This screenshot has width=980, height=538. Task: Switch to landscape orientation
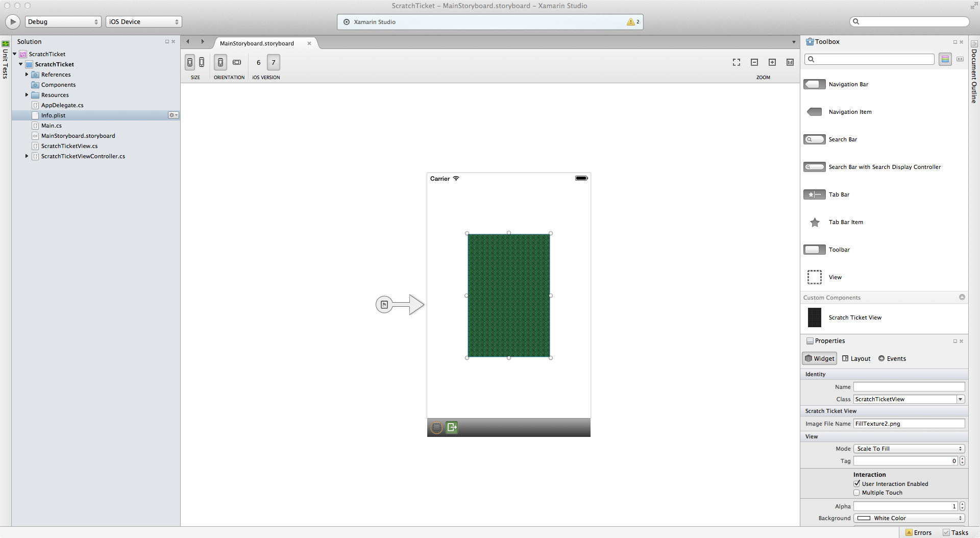pos(236,62)
